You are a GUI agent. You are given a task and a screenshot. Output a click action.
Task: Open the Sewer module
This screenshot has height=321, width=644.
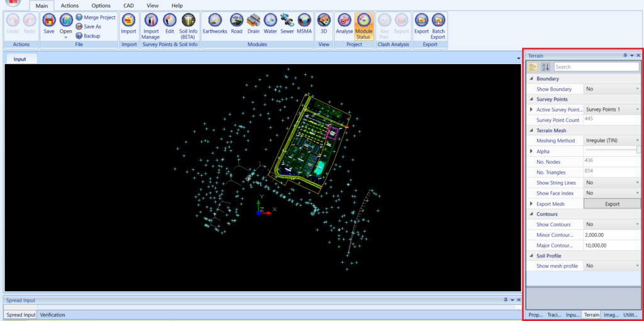(287, 20)
